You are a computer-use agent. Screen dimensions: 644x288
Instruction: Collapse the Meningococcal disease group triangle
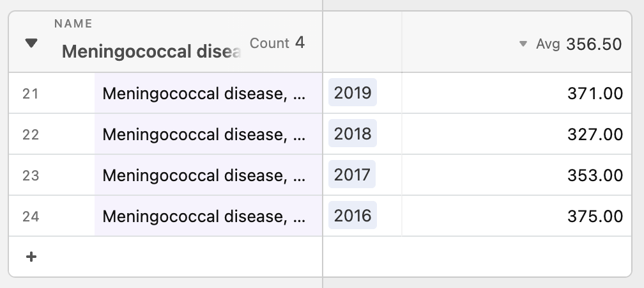(x=31, y=43)
